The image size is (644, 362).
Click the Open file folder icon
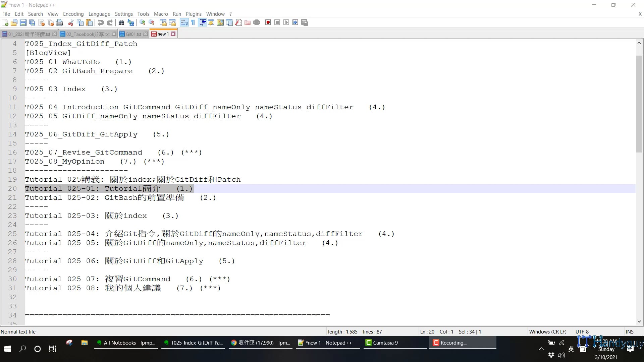click(x=14, y=22)
